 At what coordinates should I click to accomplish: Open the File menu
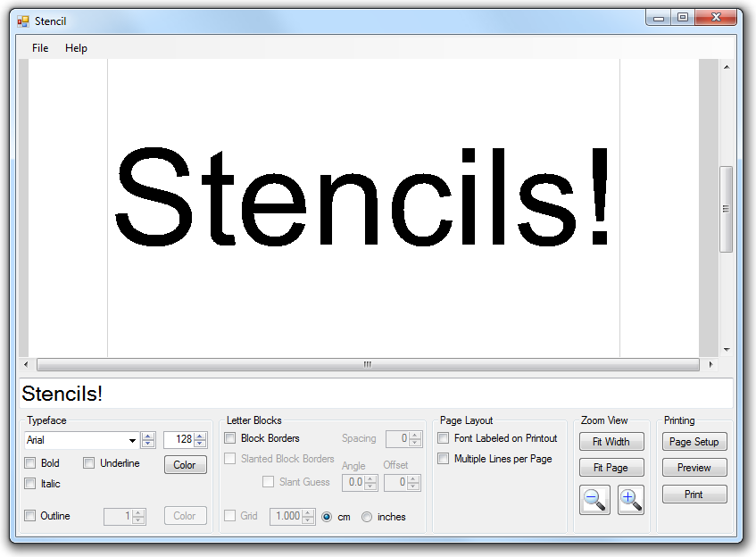coord(39,48)
